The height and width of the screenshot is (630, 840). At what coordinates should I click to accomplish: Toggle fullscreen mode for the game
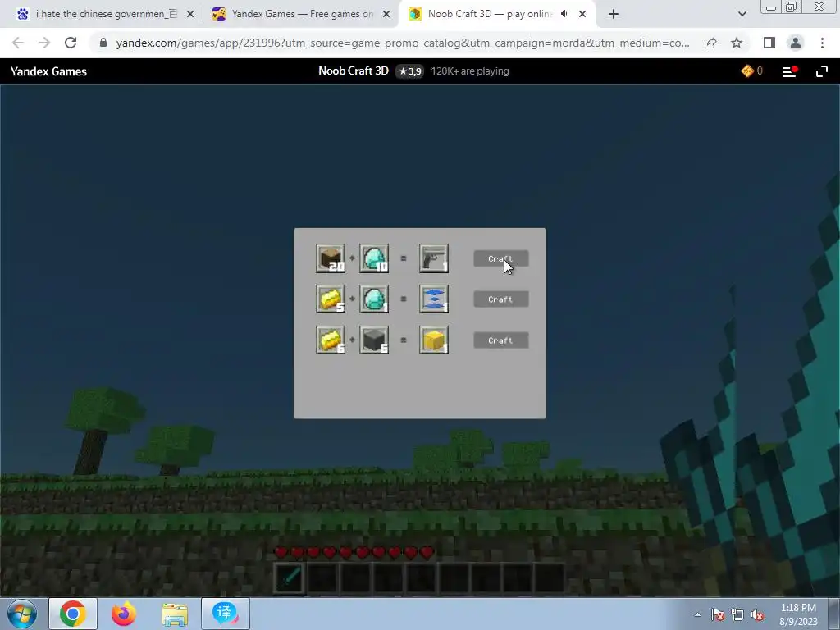click(822, 71)
